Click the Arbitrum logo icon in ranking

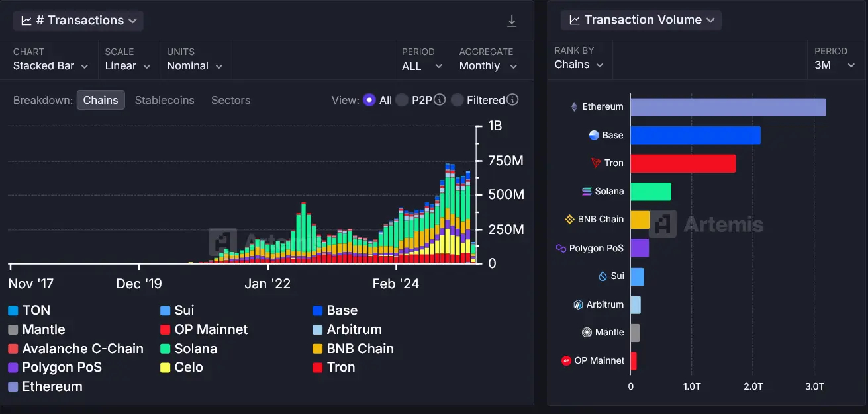point(578,304)
